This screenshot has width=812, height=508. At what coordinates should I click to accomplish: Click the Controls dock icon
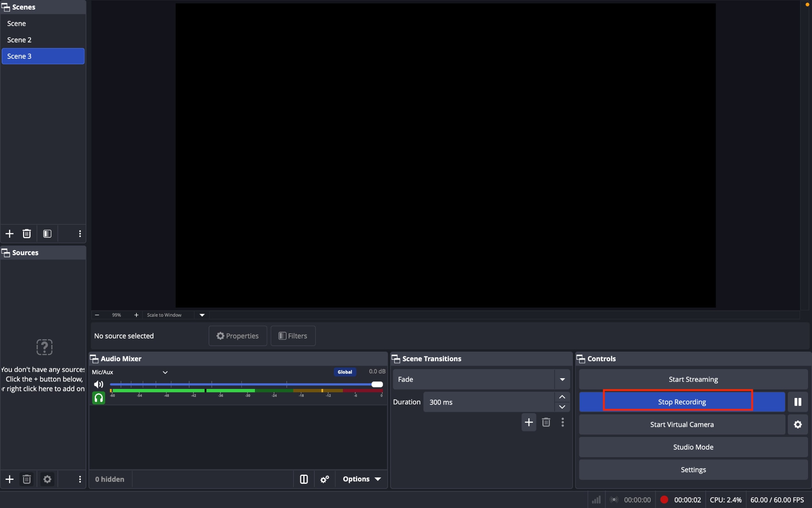[581, 359]
